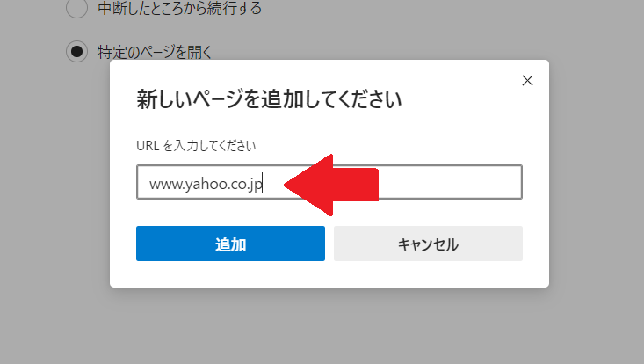The width and height of the screenshot is (644, 364).
Task: Click the white space right of dialog title
Action: [x=460, y=99]
